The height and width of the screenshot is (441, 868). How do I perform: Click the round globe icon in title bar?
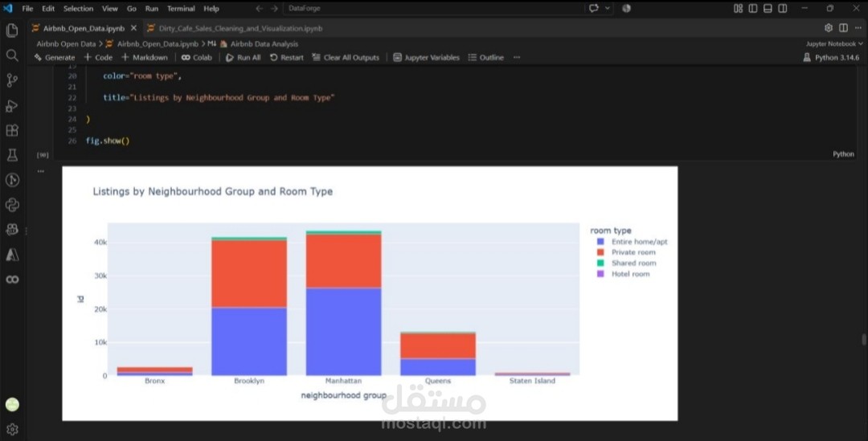pos(626,8)
